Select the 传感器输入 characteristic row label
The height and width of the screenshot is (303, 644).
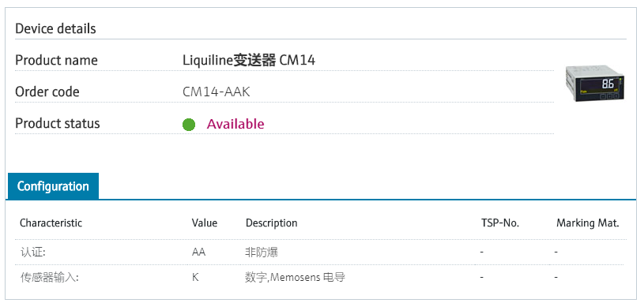click(49, 278)
